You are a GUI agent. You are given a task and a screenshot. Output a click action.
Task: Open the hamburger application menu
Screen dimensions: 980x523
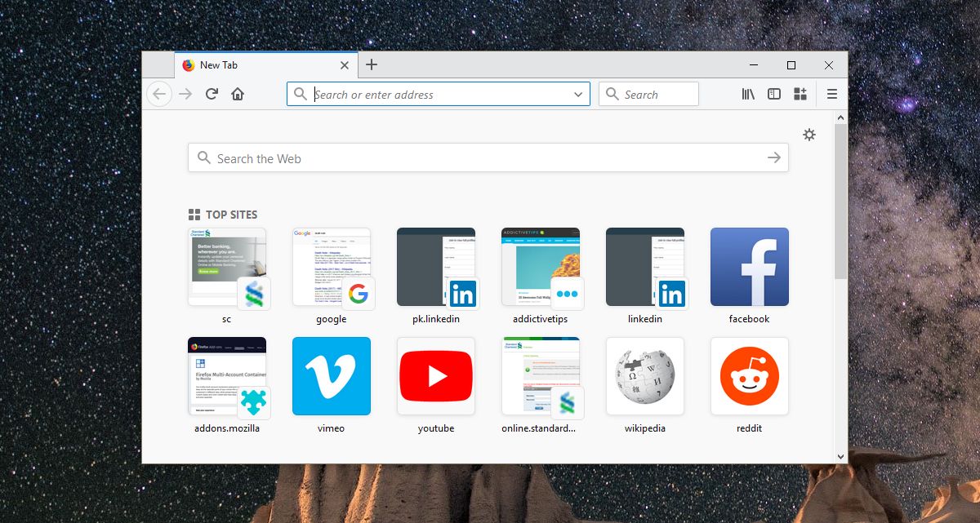pos(832,94)
